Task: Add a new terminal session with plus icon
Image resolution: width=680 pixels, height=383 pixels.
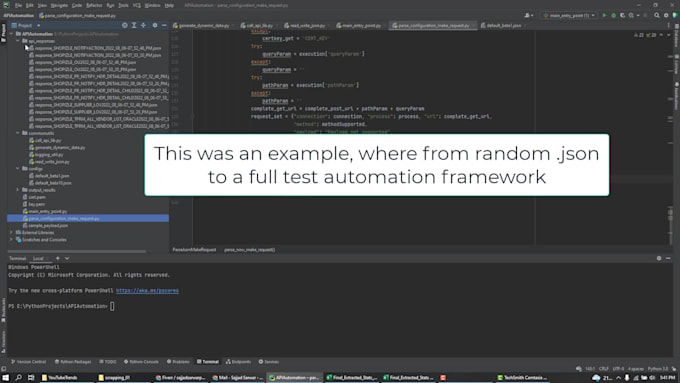Action: [x=58, y=258]
